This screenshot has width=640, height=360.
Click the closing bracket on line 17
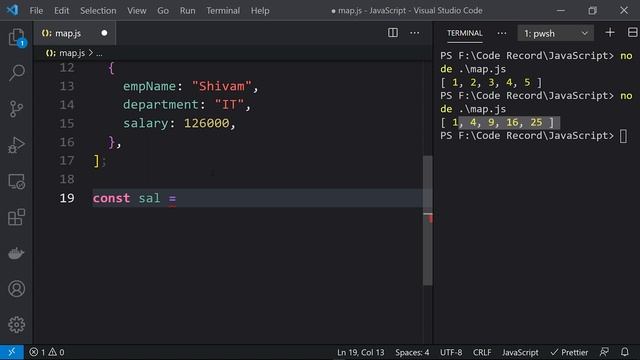point(97,160)
